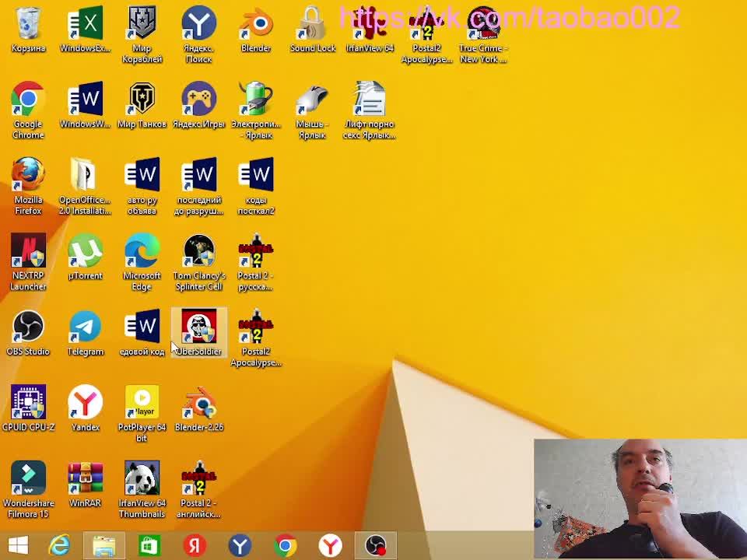747x560 pixels.
Task: Open red Яндекс icon on taskbar
Action: 195,545
